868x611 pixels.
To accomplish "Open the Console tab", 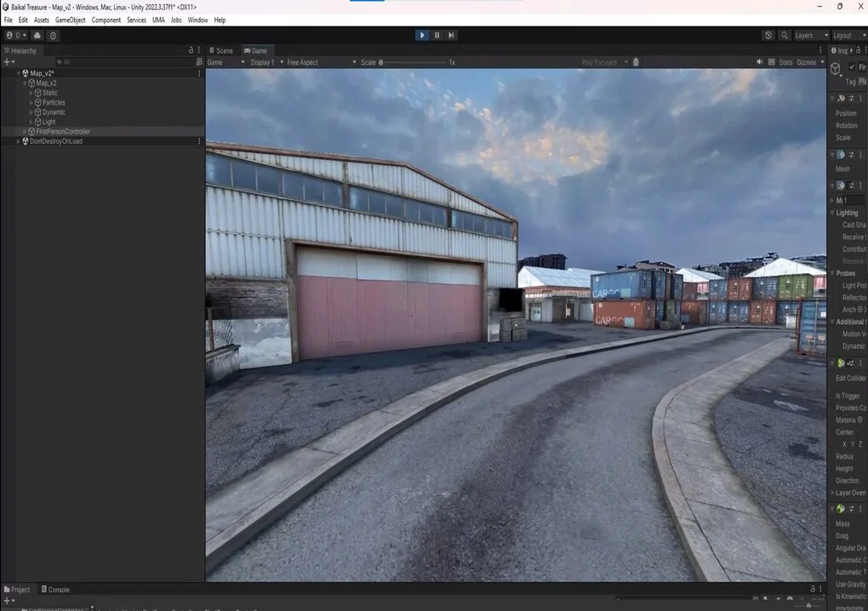I will (x=54, y=590).
